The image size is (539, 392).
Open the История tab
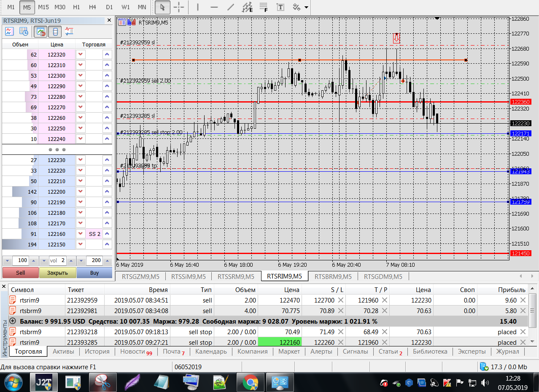(x=97, y=351)
